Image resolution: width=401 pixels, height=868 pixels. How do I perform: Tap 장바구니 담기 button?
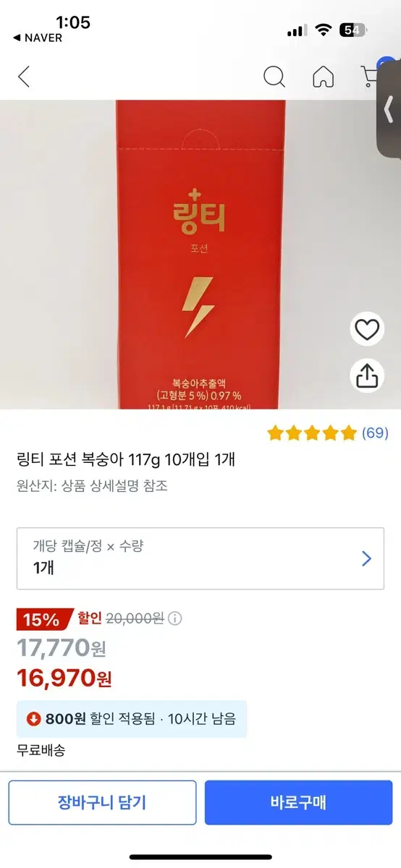[x=102, y=802]
